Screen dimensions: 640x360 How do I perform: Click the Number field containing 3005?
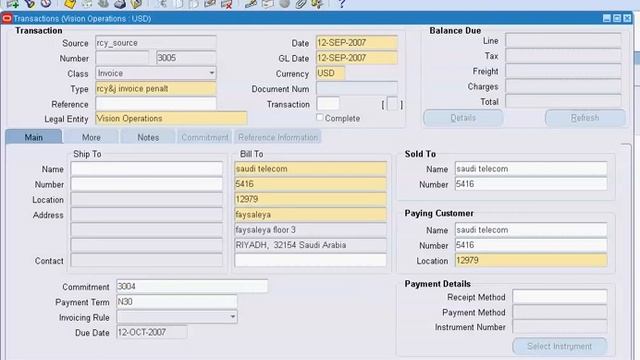tap(186, 58)
